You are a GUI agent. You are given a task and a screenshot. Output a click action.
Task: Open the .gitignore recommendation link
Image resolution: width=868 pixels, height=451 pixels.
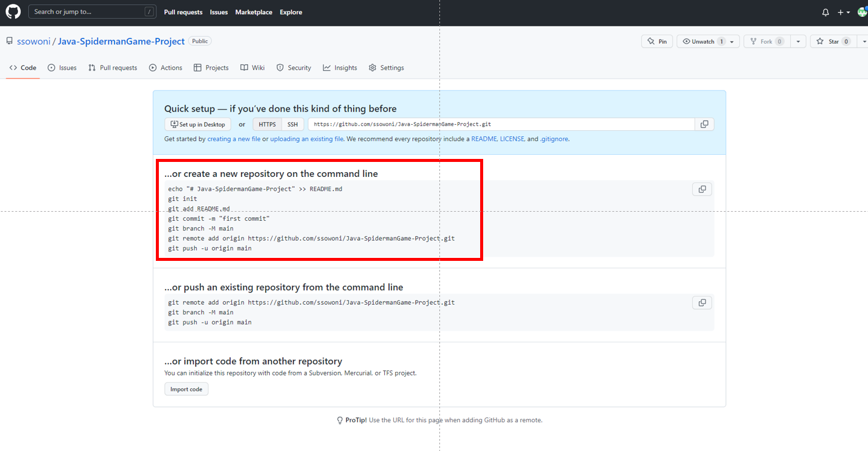(554, 139)
